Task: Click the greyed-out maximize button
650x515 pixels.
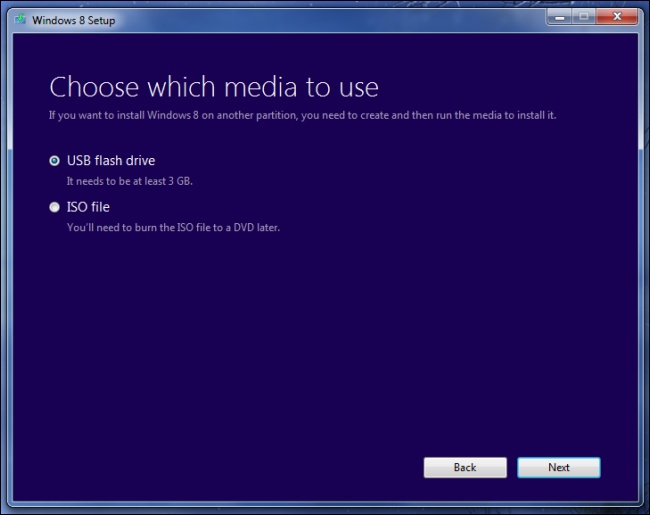Action: coord(584,17)
